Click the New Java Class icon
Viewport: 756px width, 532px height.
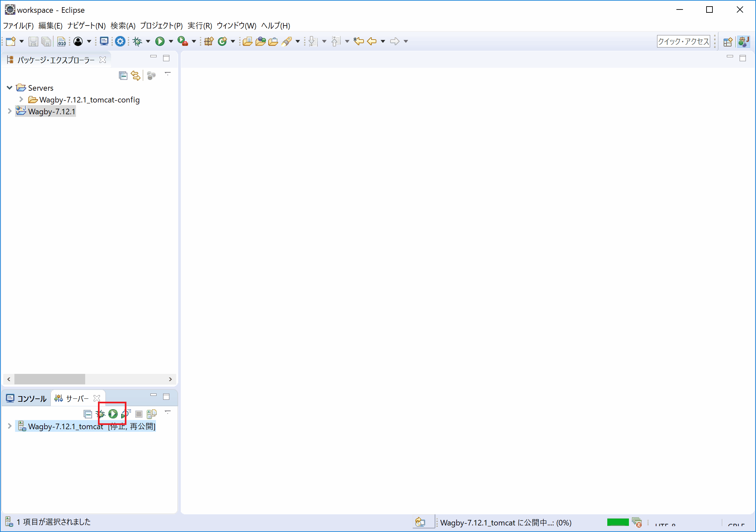click(223, 42)
